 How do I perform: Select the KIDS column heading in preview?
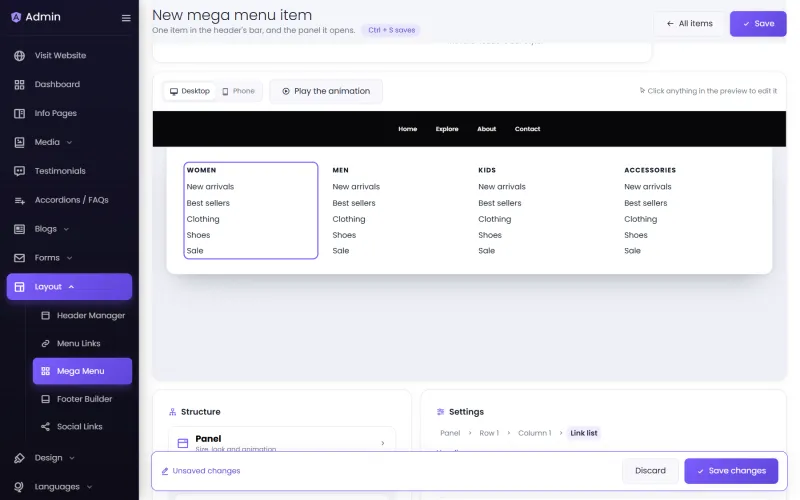pyautogui.click(x=487, y=170)
